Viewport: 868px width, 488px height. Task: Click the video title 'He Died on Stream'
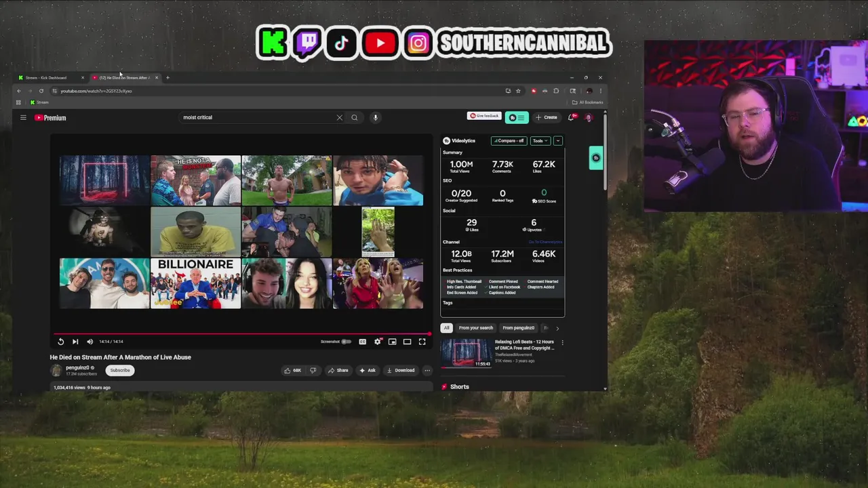120,357
